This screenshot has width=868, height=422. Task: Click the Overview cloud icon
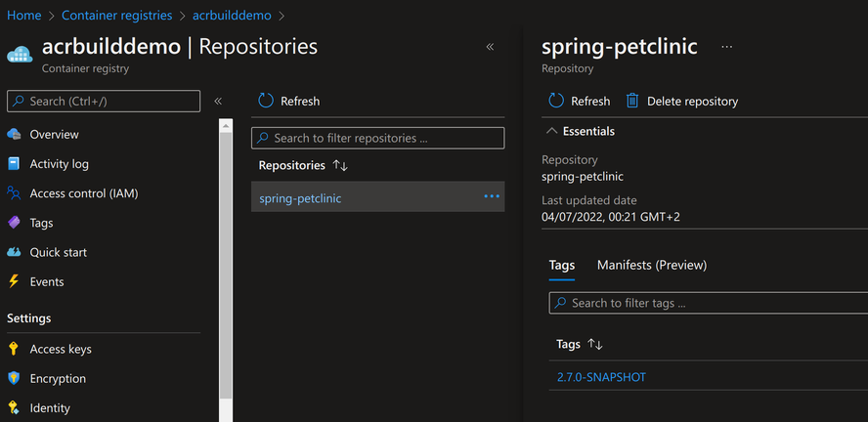[14, 134]
